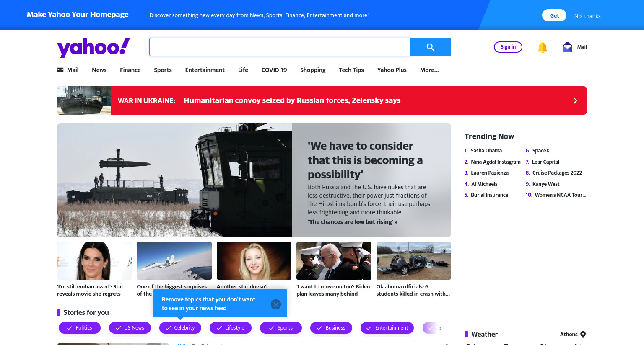Toggle the Politics topic chip

click(80, 328)
